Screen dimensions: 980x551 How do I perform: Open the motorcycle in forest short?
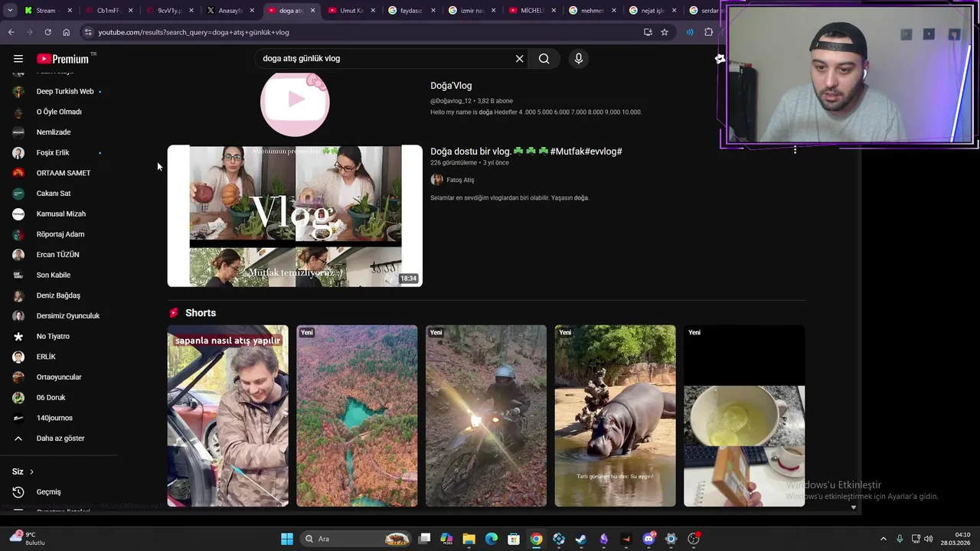point(486,416)
